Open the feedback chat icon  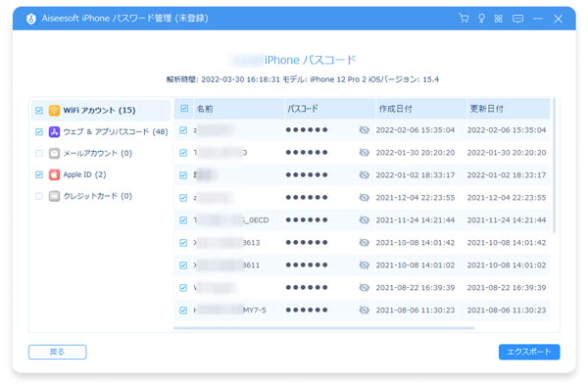coord(517,19)
